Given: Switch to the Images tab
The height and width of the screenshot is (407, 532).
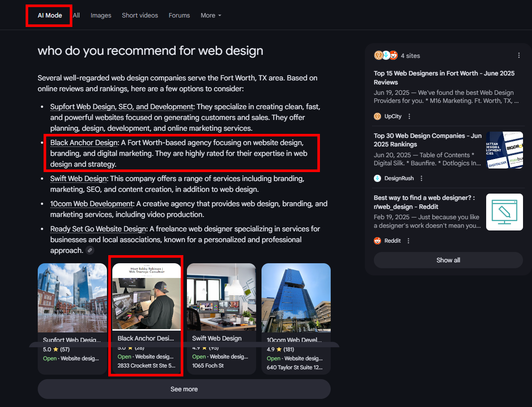Looking at the screenshot, I should [x=101, y=15].
